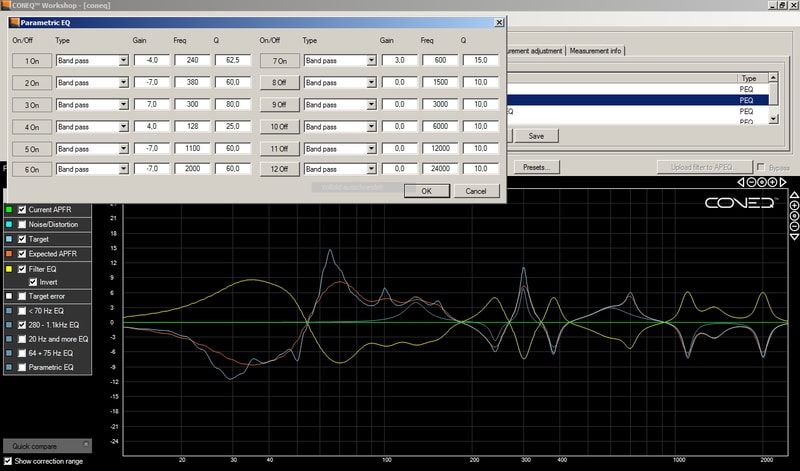Viewport: 800px width, 471px height.
Task: Uncheck Filter EQ checkbox
Action: point(22,269)
